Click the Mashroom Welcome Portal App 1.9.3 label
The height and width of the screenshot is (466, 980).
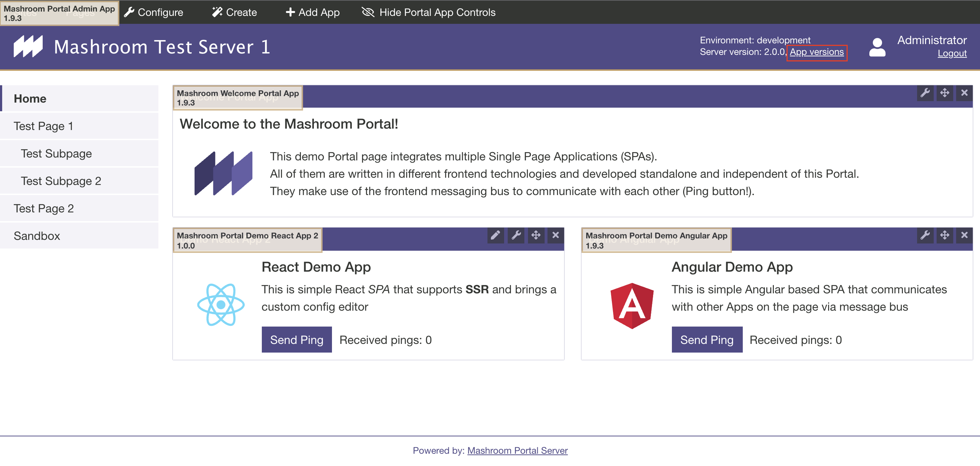tap(238, 98)
